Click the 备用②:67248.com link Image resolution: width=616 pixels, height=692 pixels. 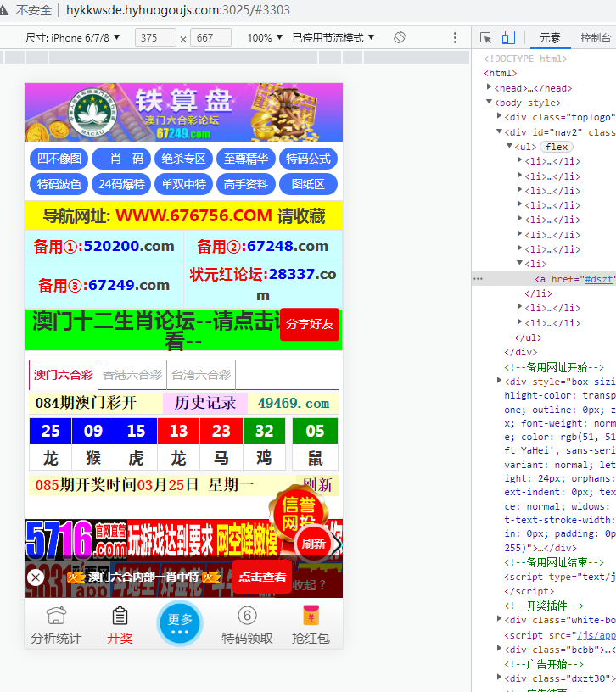pyautogui.click(x=263, y=246)
